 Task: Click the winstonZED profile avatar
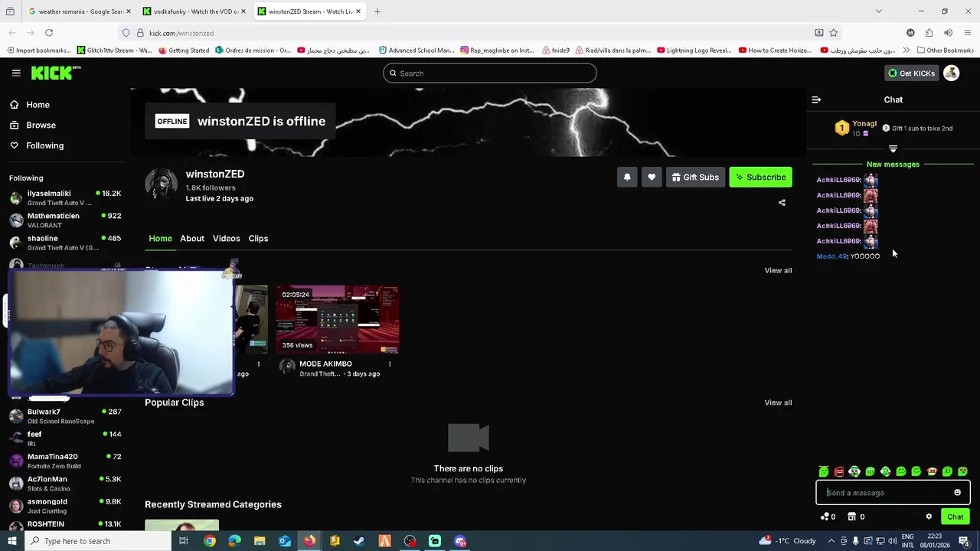[x=161, y=184]
